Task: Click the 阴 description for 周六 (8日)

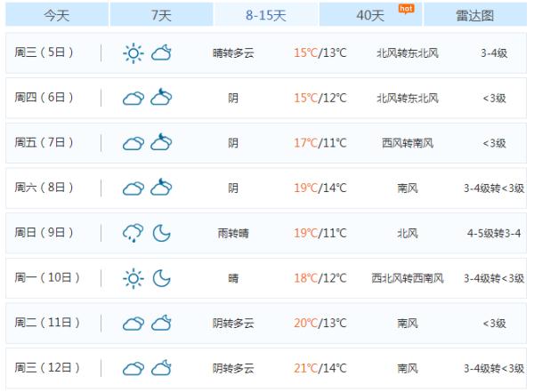Action: pos(233,188)
